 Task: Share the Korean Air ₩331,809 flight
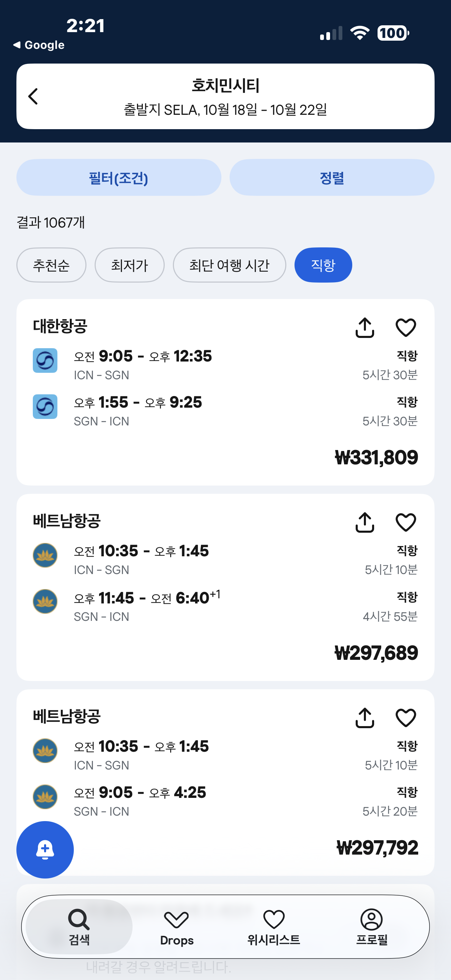pyautogui.click(x=365, y=328)
